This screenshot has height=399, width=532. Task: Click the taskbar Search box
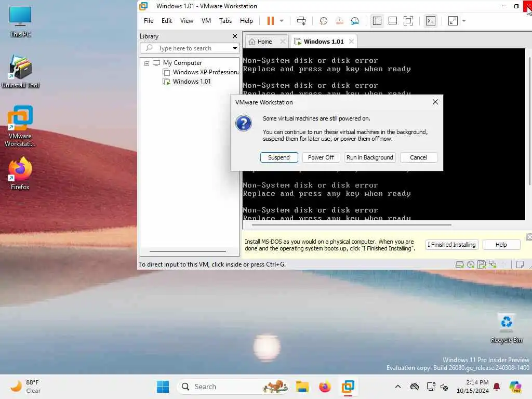(233, 387)
